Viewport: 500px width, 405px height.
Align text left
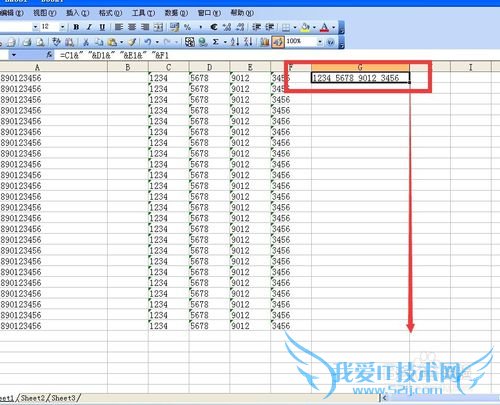click(119, 27)
